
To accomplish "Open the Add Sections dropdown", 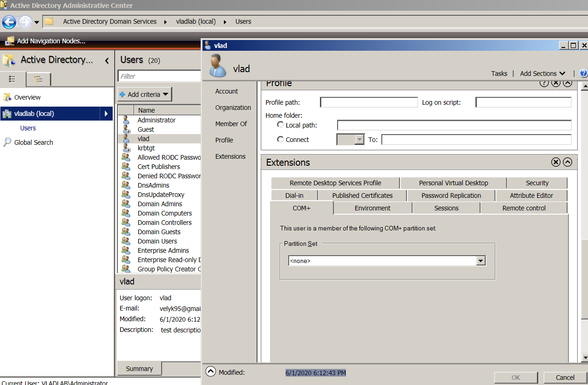I will tap(542, 74).
